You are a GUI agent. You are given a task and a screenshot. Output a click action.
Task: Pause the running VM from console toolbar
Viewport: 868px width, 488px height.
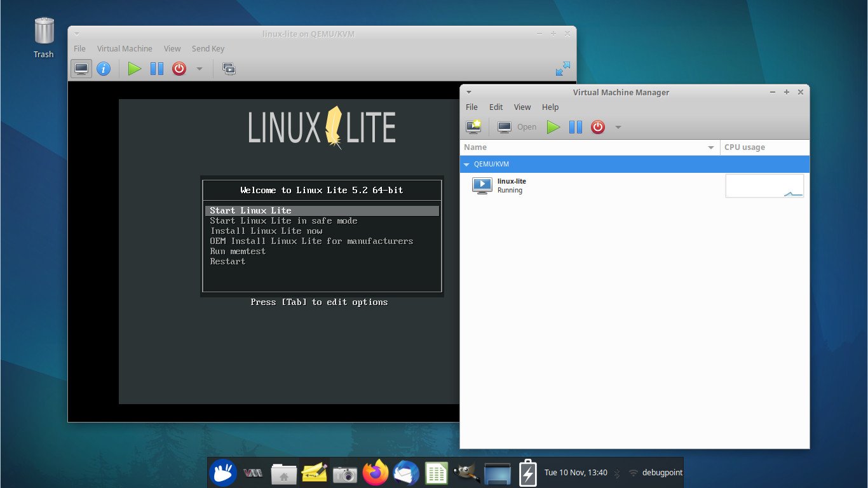[156, 69]
